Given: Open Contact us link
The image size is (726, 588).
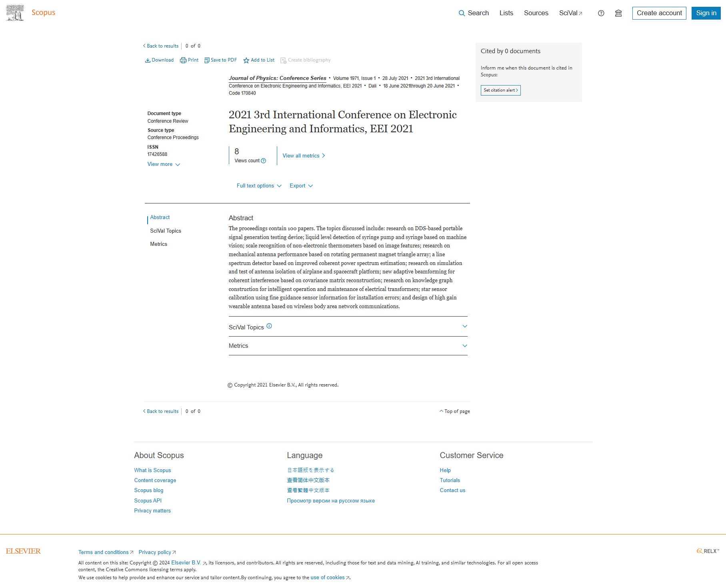Looking at the screenshot, I should [x=452, y=490].
